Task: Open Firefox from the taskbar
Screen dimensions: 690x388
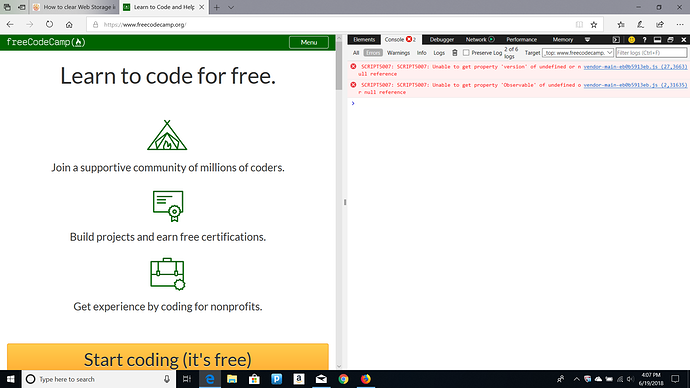Action: pos(366,379)
